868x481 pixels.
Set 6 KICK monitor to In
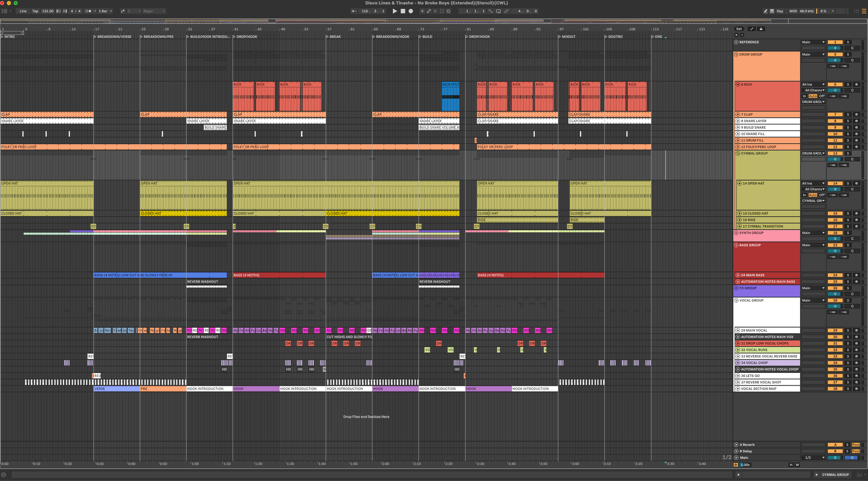(804, 96)
